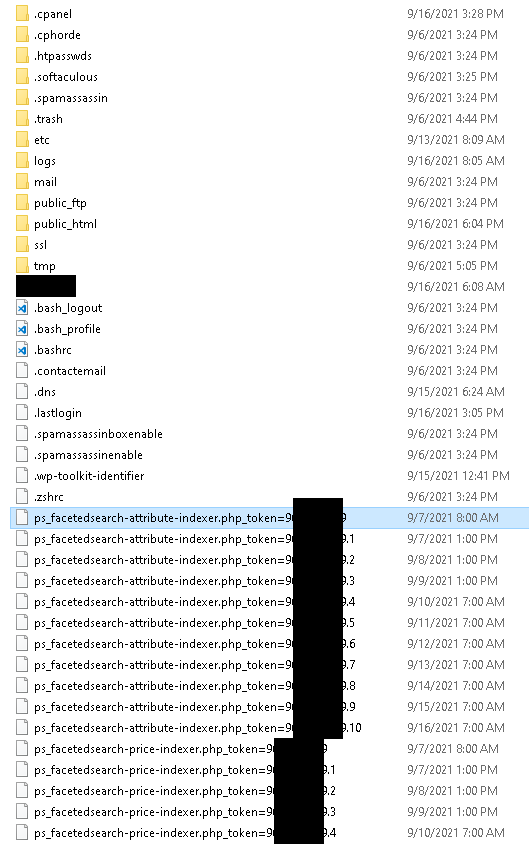Image resolution: width=529 pixels, height=844 pixels.
Task: Click the .trash folder icon
Action: point(22,118)
